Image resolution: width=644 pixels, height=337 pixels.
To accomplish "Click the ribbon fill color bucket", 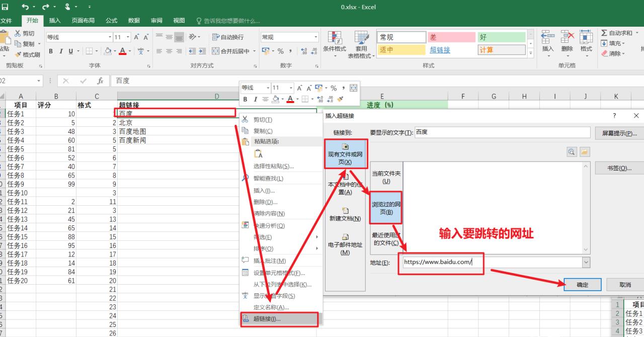I will tap(107, 51).
